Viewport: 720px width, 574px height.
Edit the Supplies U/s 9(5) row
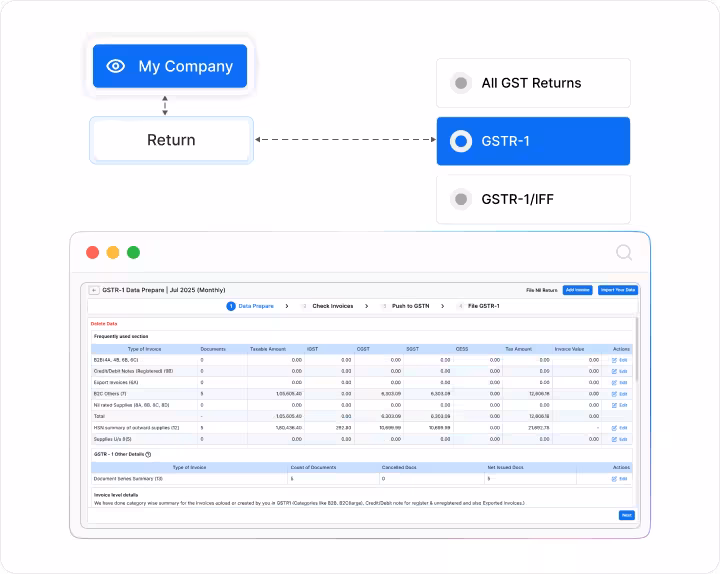(619, 440)
